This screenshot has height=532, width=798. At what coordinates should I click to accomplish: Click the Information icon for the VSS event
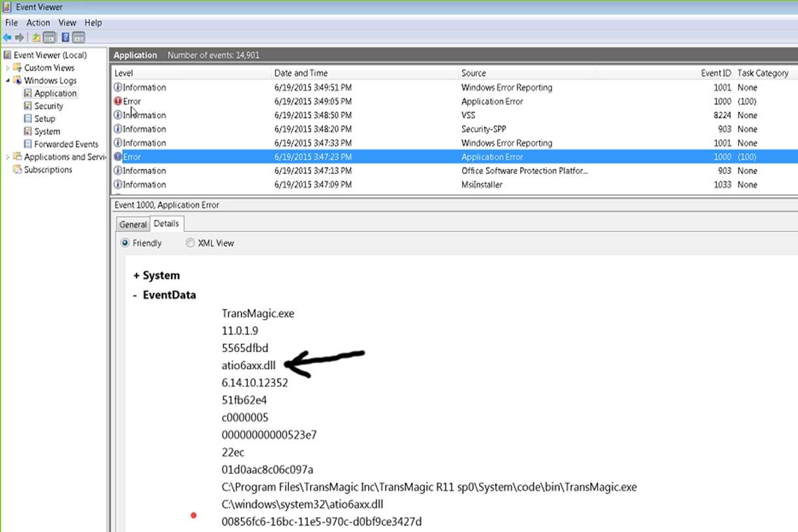pos(118,115)
